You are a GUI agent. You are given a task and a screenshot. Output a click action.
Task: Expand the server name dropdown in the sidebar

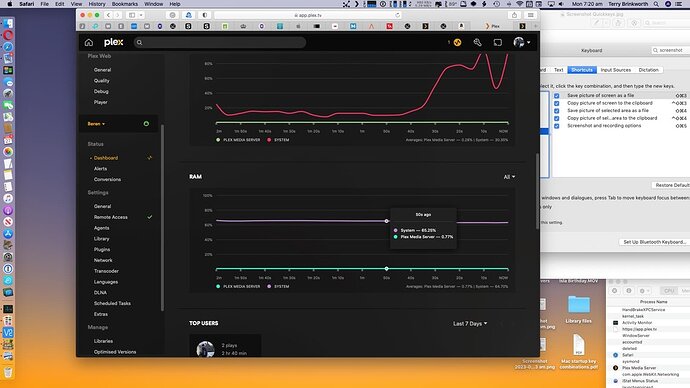pos(96,124)
